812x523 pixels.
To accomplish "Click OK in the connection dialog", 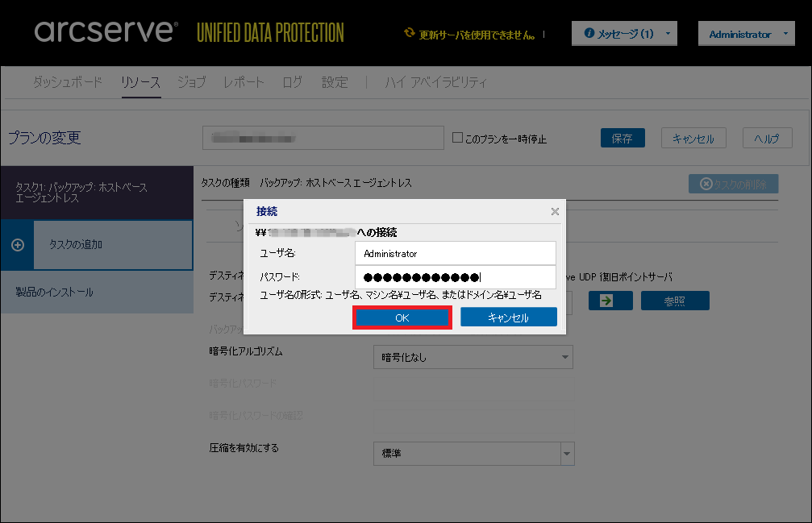I will pyautogui.click(x=402, y=318).
